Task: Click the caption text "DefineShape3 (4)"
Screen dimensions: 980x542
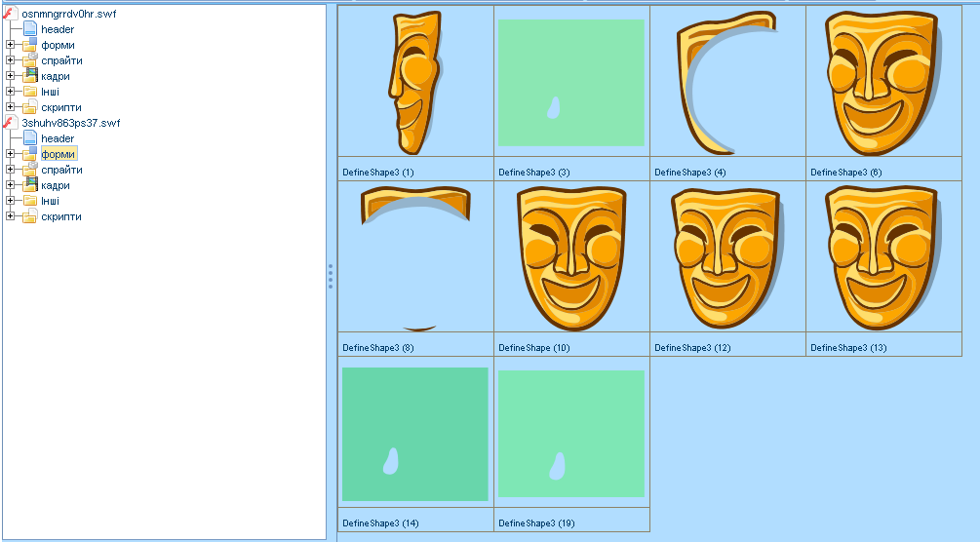Action: coord(690,173)
